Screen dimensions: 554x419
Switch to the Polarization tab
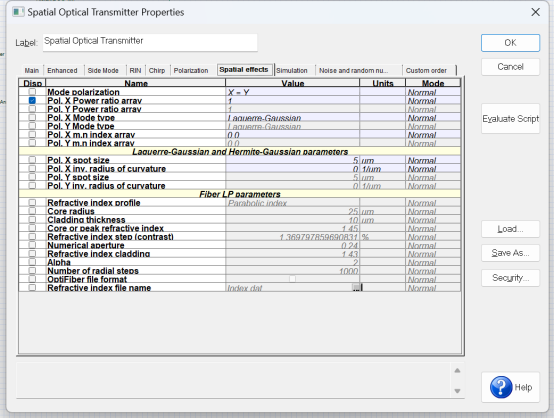tap(191, 70)
